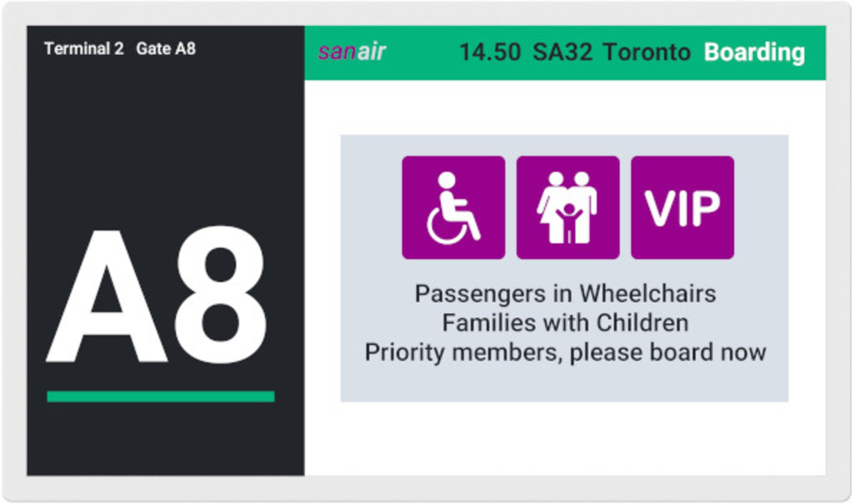Click 'Priority members, please board now' line

565,352
